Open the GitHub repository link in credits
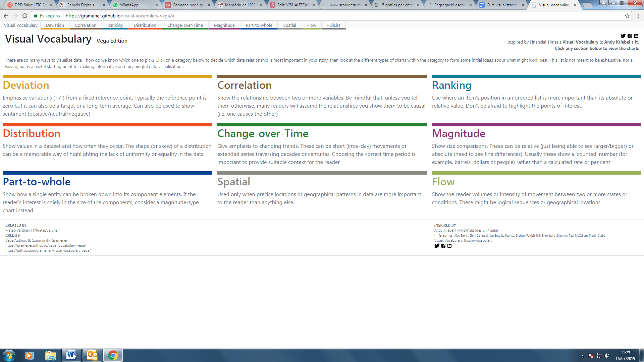This screenshot has width=644, height=362. click(48, 250)
